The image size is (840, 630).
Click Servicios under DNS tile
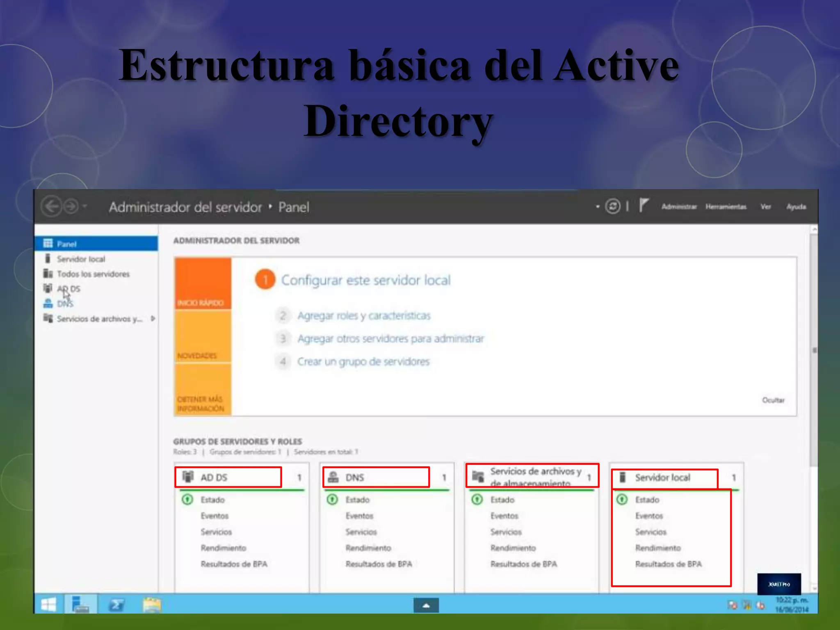pos(361,532)
